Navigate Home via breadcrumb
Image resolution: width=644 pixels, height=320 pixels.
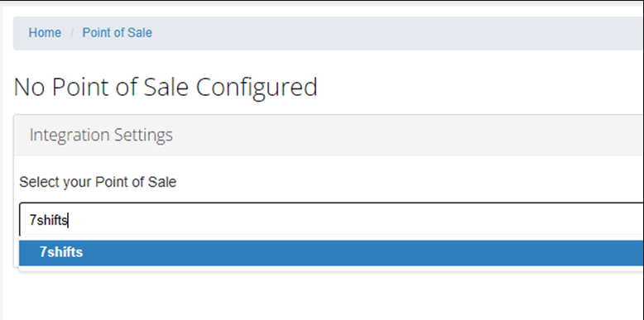[45, 33]
